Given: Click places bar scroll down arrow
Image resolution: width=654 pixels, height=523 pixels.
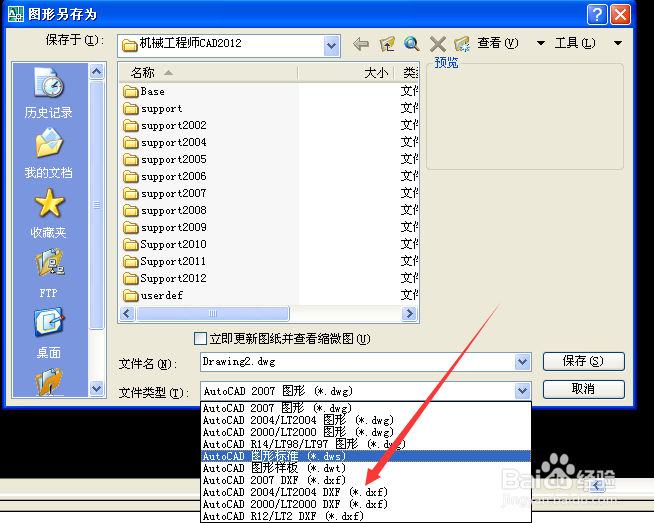Looking at the screenshot, I should pos(96,389).
